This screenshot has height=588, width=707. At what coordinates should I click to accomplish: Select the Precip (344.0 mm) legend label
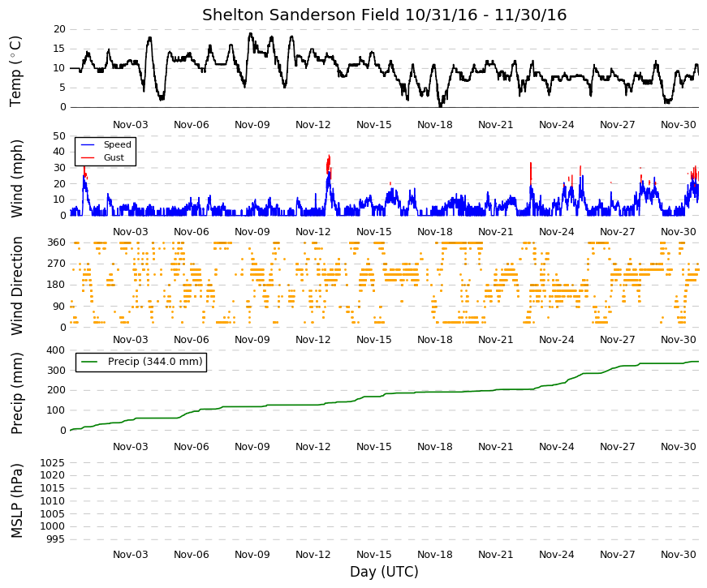click(155, 362)
